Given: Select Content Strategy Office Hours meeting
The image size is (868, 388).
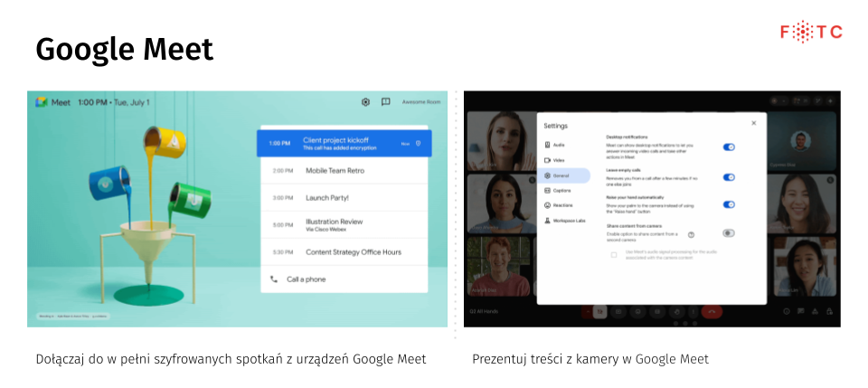Looking at the screenshot, I should pyautogui.click(x=344, y=251).
